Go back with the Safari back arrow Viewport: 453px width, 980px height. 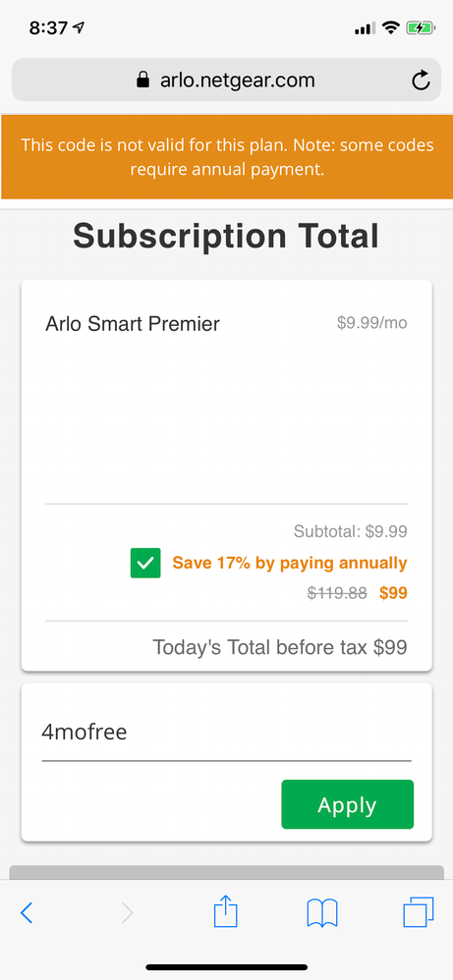[26, 913]
